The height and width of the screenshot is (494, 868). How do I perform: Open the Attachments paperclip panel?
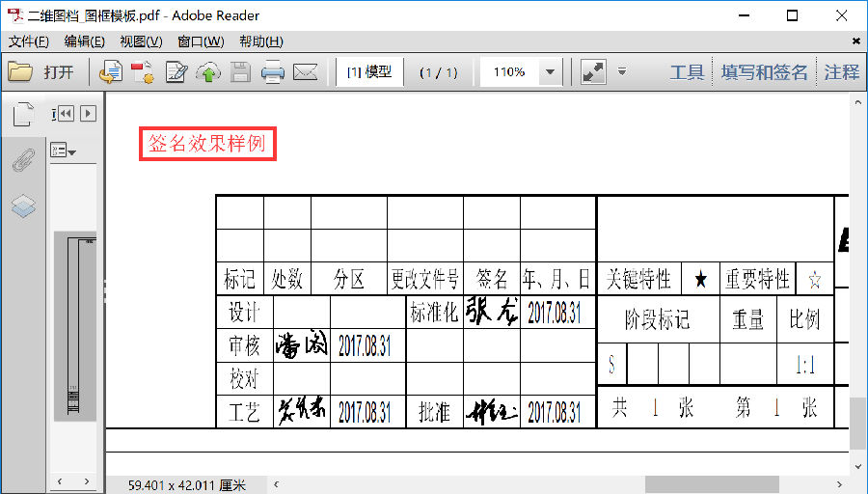tap(23, 161)
